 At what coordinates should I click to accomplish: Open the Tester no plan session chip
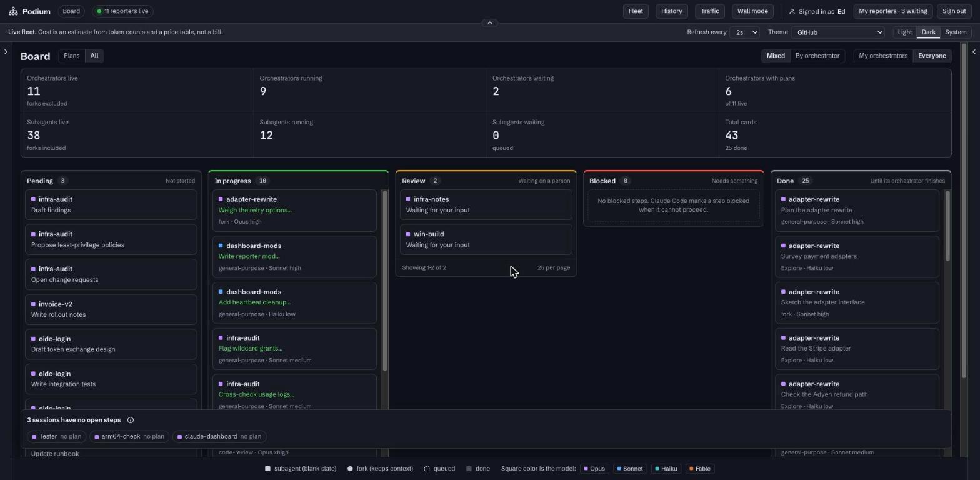point(56,437)
